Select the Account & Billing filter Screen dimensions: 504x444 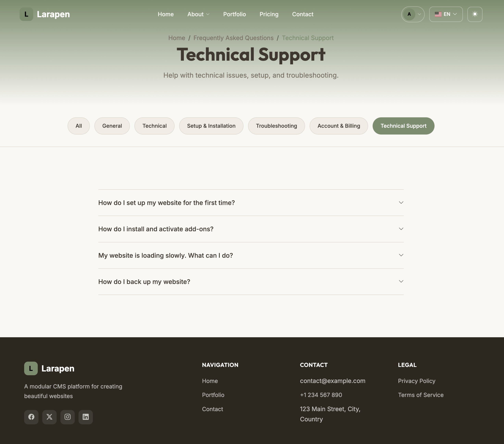339,126
